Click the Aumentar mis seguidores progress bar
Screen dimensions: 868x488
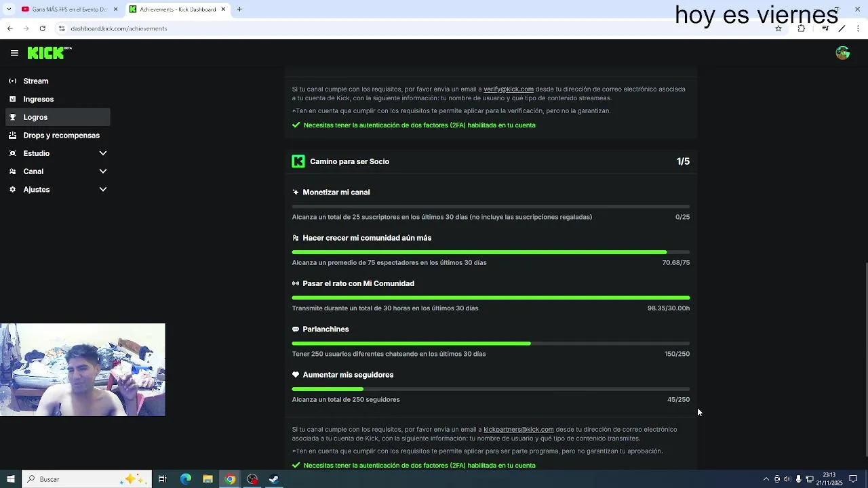pyautogui.click(x=491, y=389)
